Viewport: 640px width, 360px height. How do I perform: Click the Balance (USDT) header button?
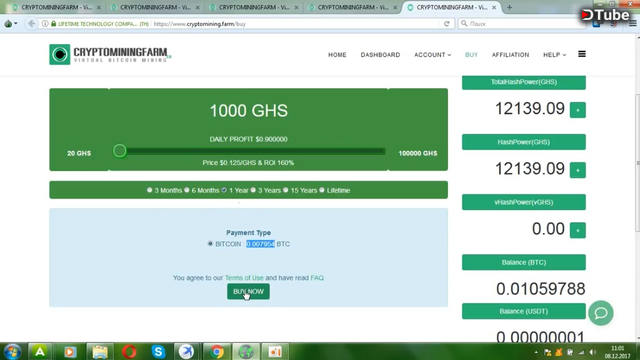(x=524, y=311)
